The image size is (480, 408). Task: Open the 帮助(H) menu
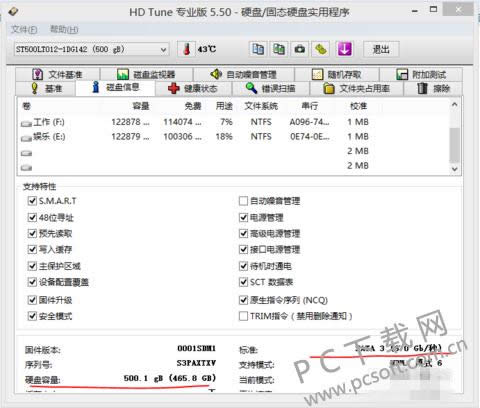64,30
